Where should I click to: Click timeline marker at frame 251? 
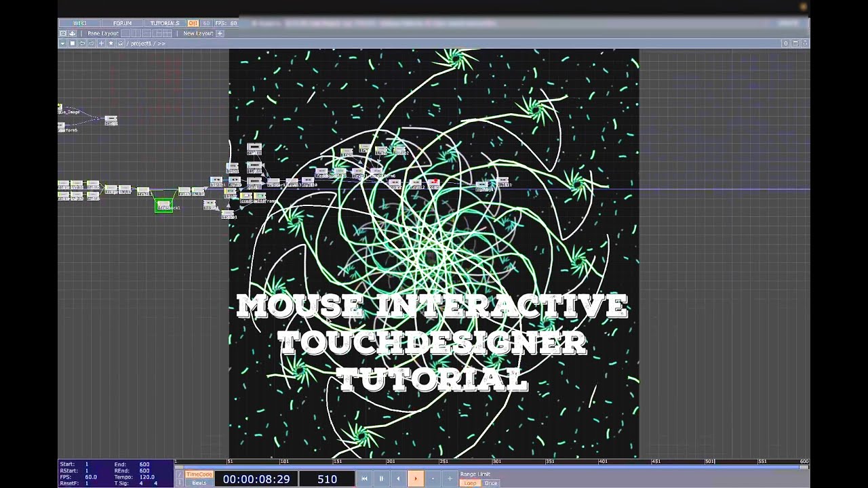tap(443, 462)
